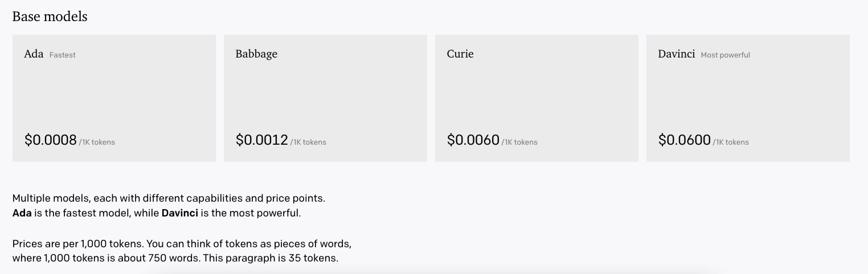This screenshot has height=274, width=868.
Task: Click the $0.0060 price for Curie
Action: coord(473,140)
